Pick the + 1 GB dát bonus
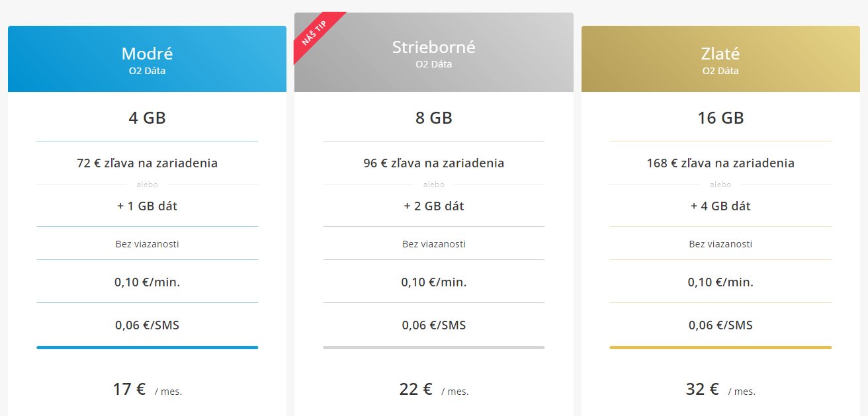The width and height of the screenshot is (868, 416). [x=147, y=206]
